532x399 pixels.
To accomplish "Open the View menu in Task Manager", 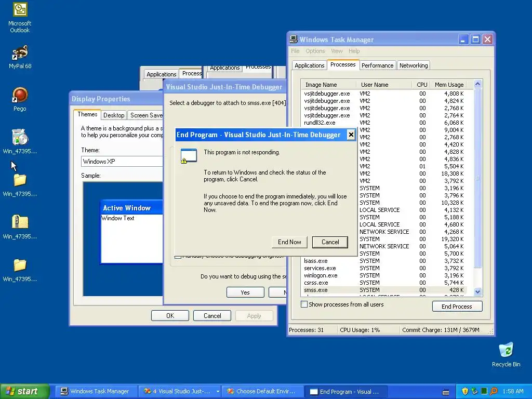I will point(337,51).
